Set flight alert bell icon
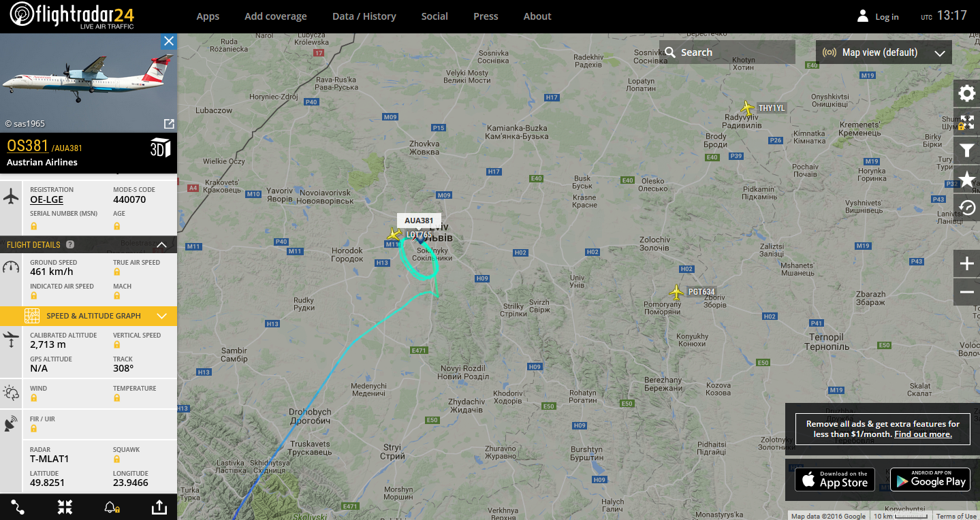Screen dimensions: 980x520 tap(111, 507)
